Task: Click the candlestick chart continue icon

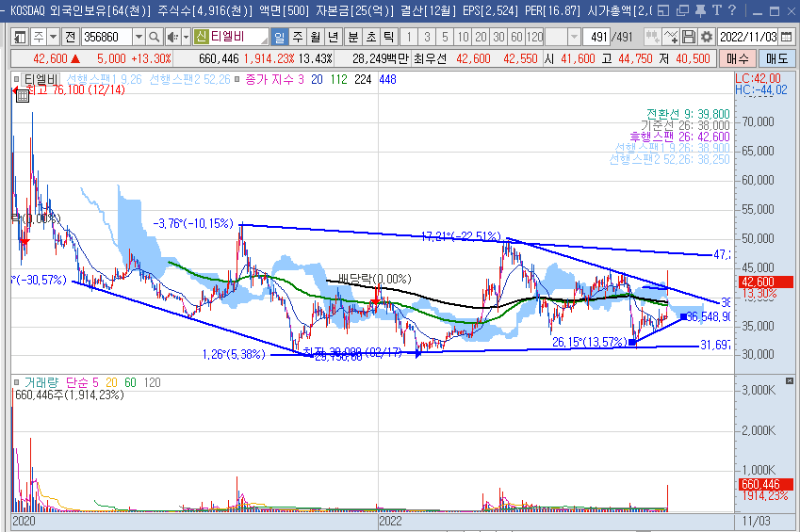Action: point(653,37)
